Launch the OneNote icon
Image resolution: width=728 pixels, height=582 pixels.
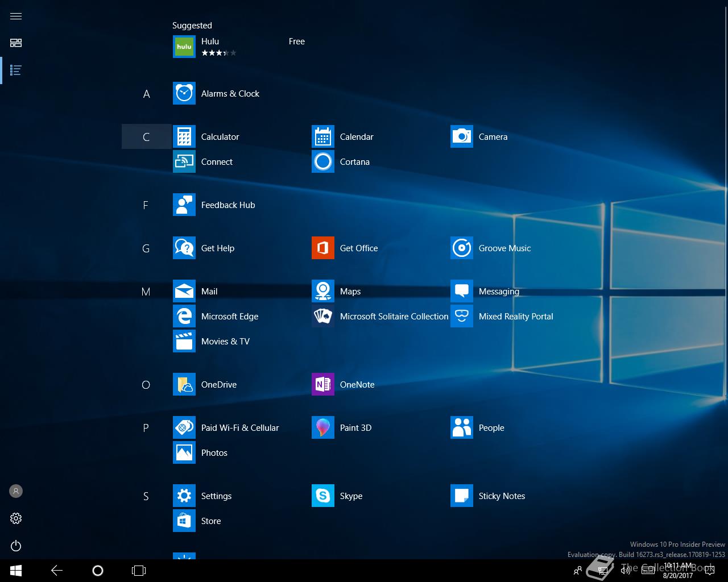point(323,384)
